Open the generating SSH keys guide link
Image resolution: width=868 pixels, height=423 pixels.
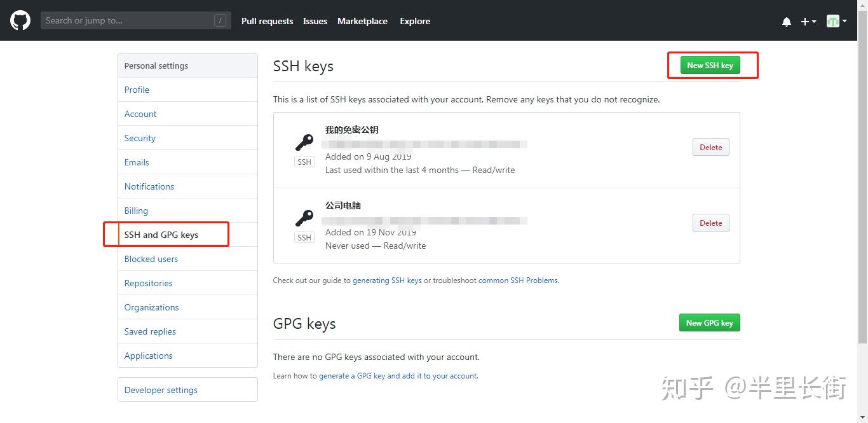click(388, 280)
